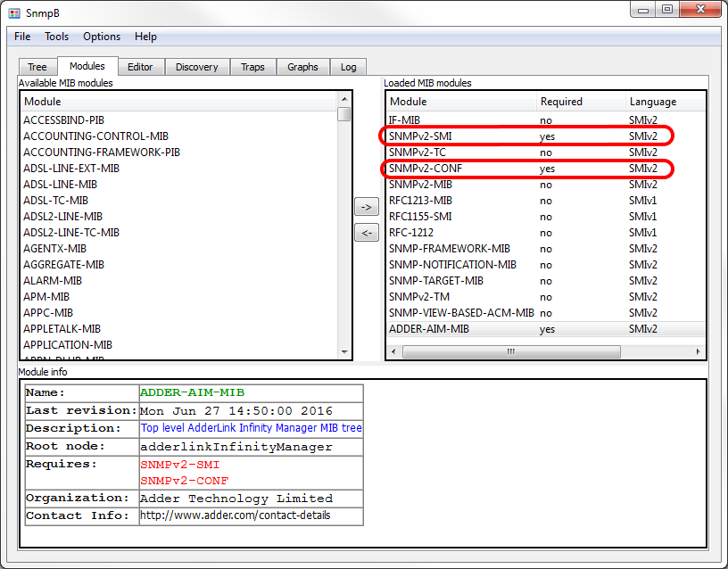Click the vertical scrollbar thumb in available modules
The image size is (728, 569).
pos(344,114)
